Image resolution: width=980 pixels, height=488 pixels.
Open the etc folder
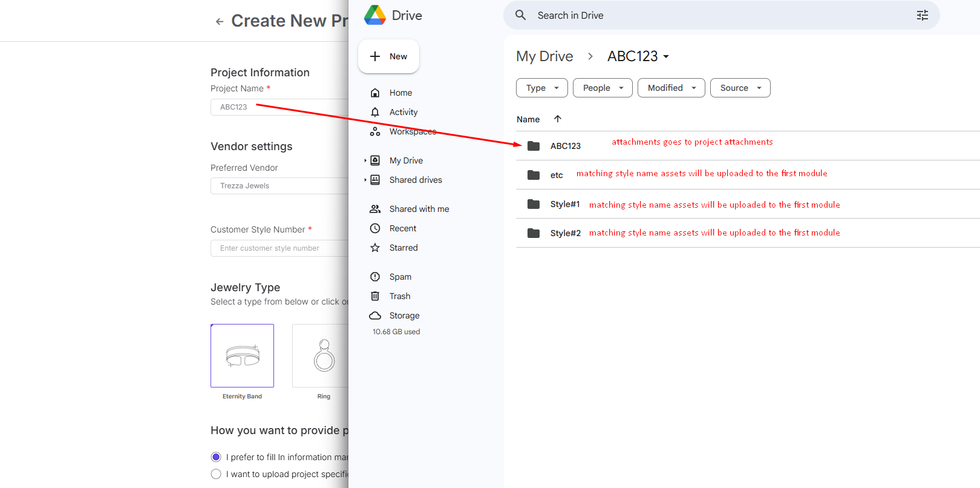click(x=556, y=175)
